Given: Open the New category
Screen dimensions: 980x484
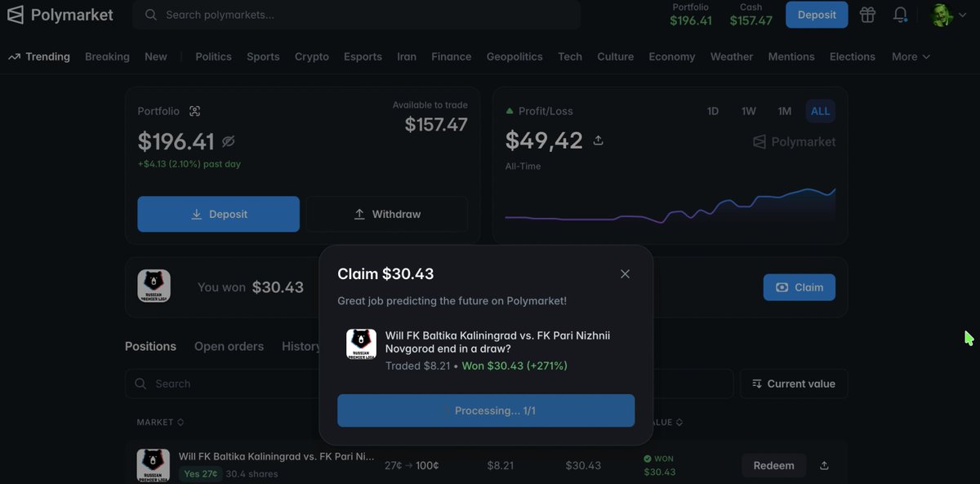Looking at the screenshot, I should coord(156,56).
